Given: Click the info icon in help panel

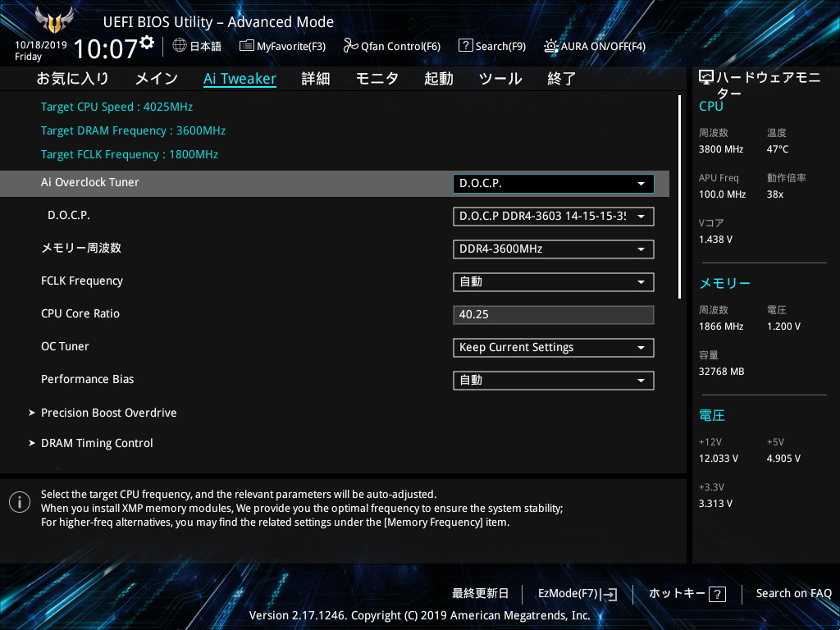Looking at the screenshot, I should tap(20, 502).
